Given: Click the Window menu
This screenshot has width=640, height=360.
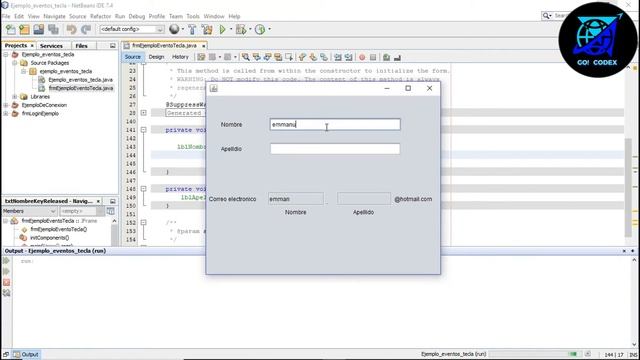Looking at the screenshot, I should (x=214, y=16).
